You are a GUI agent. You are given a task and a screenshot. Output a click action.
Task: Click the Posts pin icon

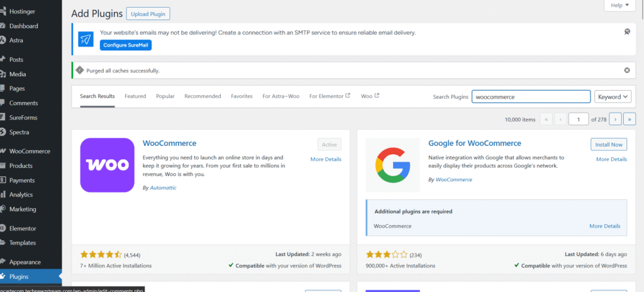point(2,60)
